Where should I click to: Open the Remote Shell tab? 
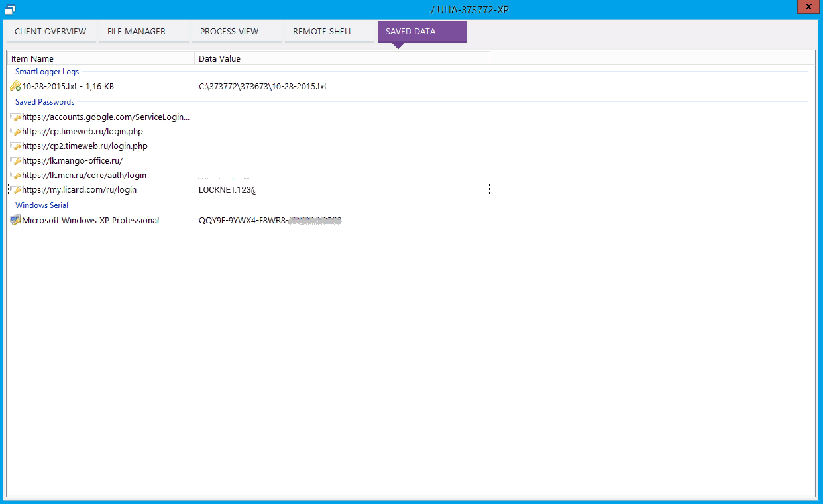[329, 32]
